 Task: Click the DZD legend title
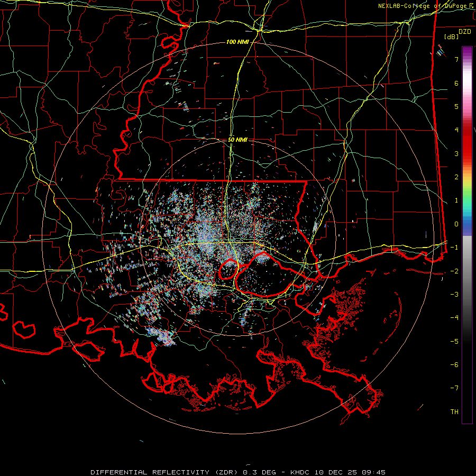click(x=465, y=32)
